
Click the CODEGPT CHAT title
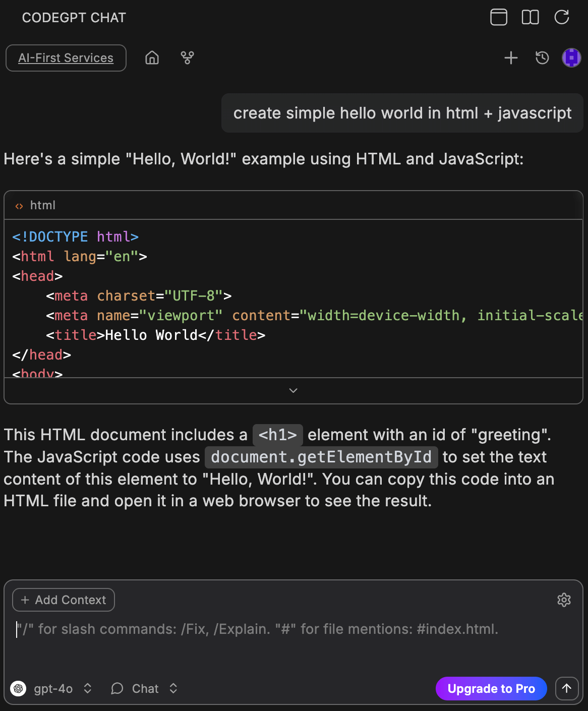coord(74,17)
